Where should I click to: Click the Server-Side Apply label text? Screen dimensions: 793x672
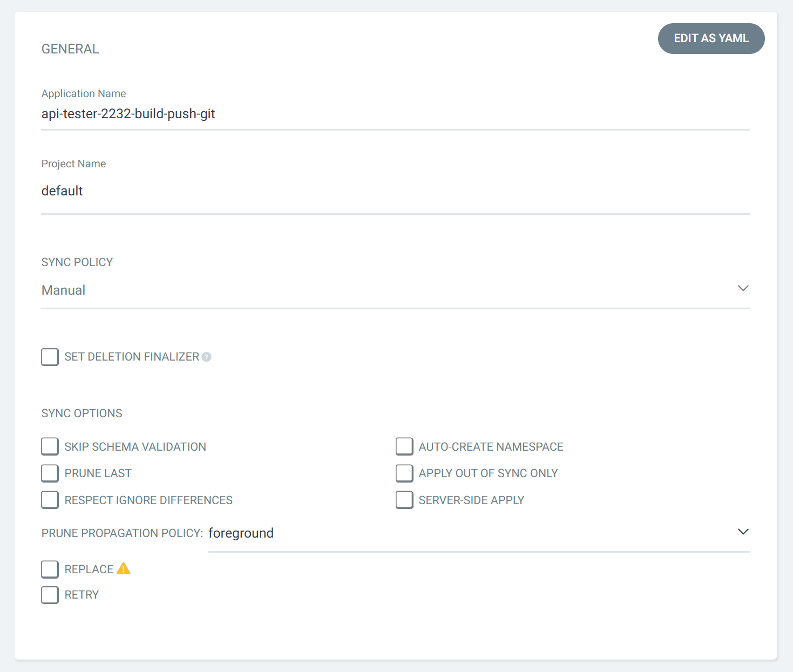471,500
